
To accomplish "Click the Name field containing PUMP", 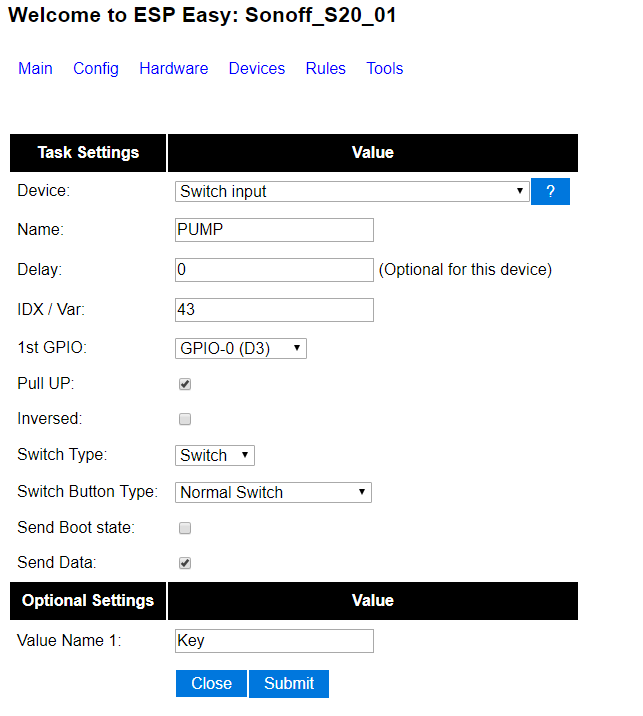I will (x=274, y=230).
